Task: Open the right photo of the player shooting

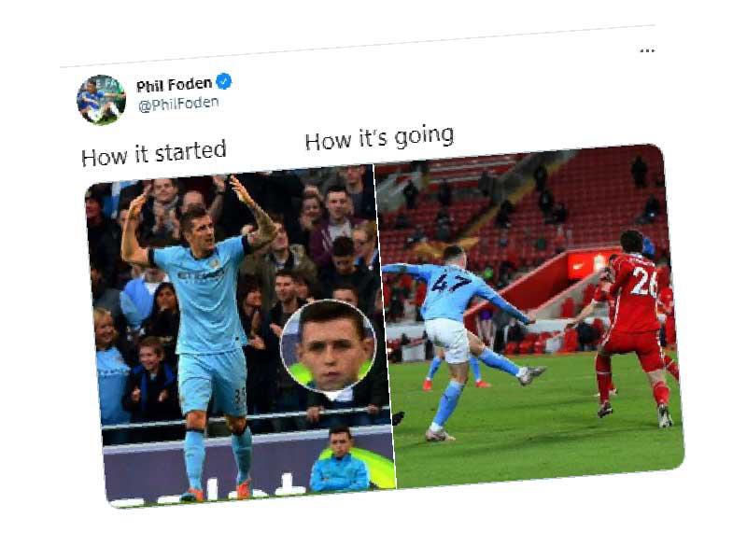Action: 529,315
